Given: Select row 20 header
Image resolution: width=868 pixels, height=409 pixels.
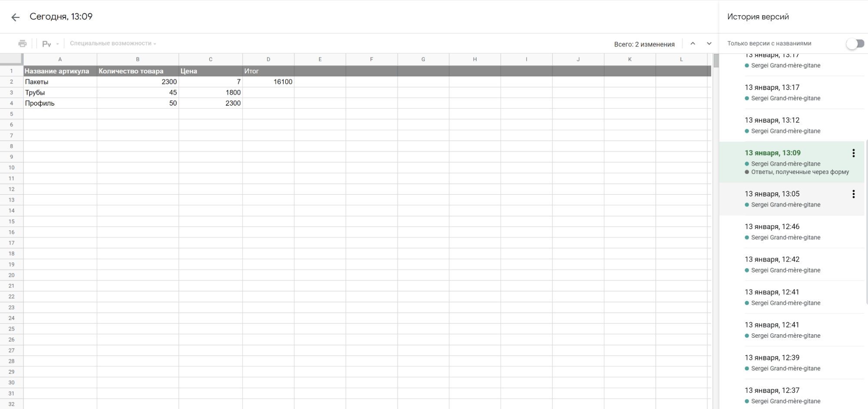Looking at the screenshot, I should [x=12, y=275].
